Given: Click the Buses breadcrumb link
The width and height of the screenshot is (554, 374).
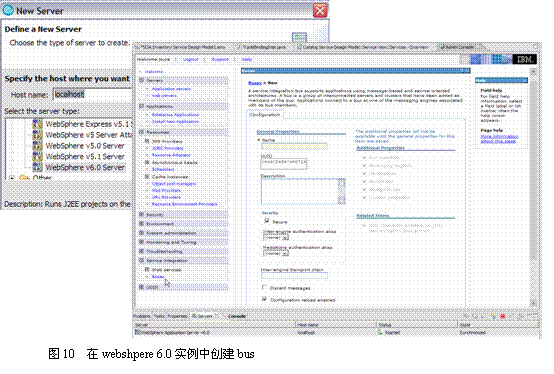Looking at the screenshot, I should (x=255, y=83).
